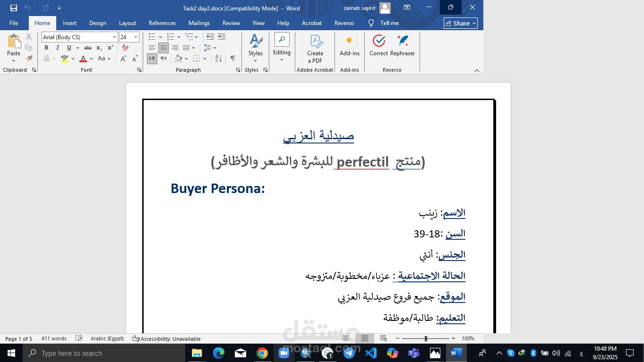The height and width of the screenshot is (362, 644).
Task: Toggle center alignment
Action: (163, 48)
